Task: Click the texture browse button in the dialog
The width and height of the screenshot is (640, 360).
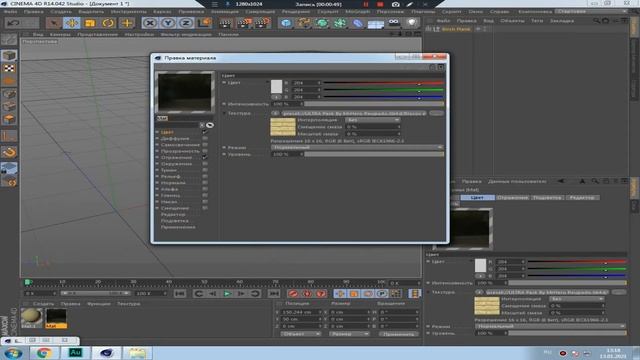Action: tap(436, 113)
